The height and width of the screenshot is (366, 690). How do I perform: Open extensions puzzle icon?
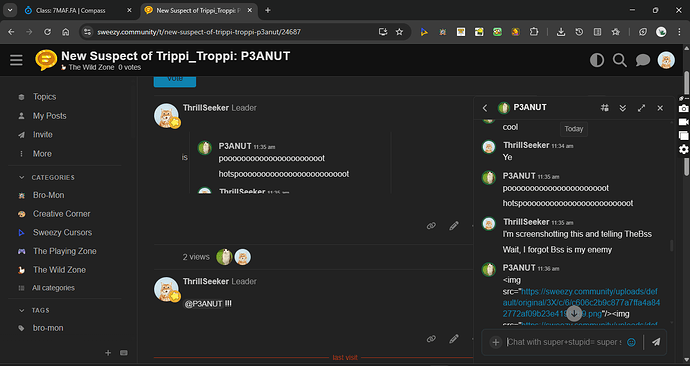[x=534, y=32]
